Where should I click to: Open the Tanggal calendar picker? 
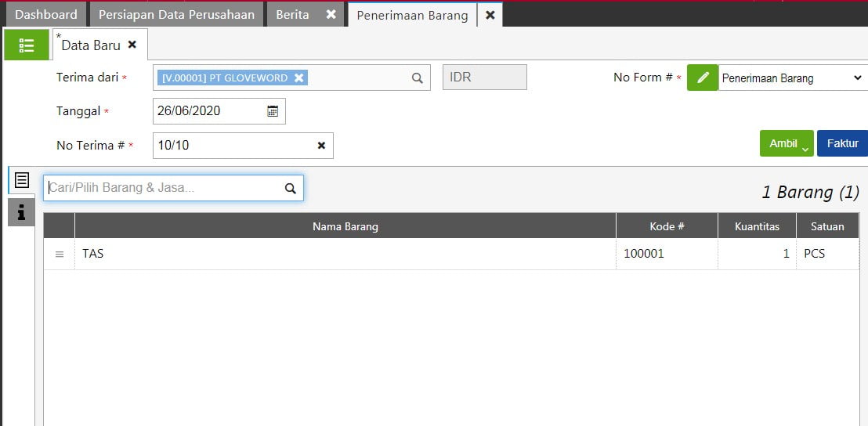pyautogui.click(x=273, y=110)
